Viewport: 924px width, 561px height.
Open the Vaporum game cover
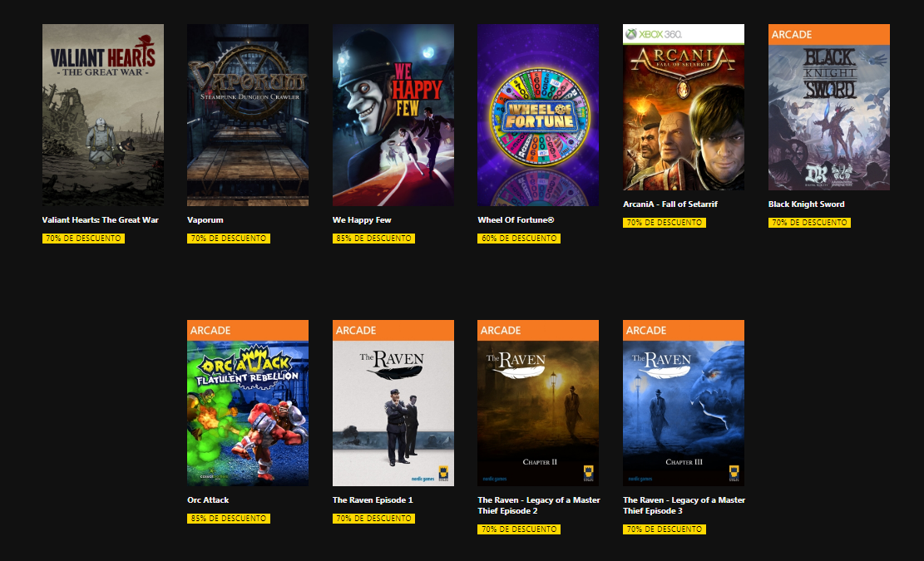[x=248, y=115]
